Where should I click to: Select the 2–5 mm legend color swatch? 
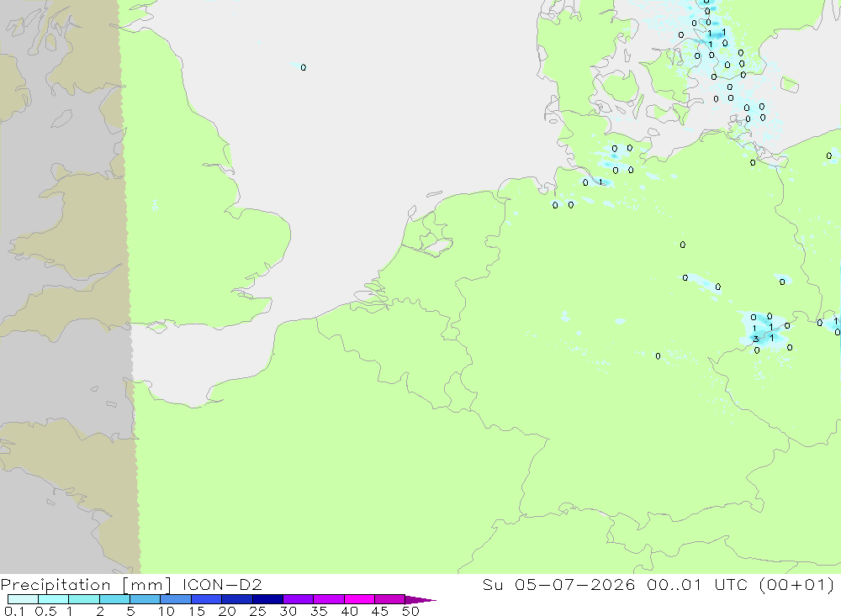tap(114, 599)
